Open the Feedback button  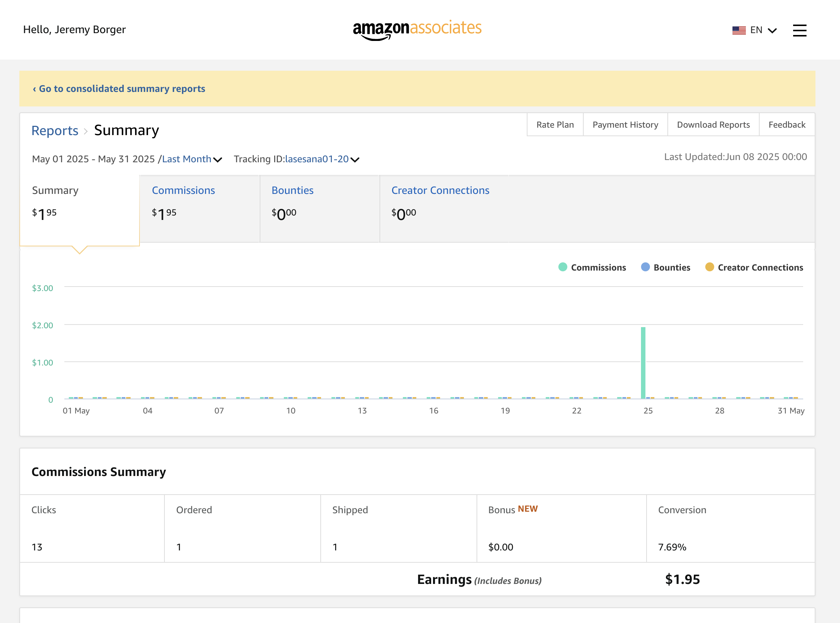tap(787, 124)
